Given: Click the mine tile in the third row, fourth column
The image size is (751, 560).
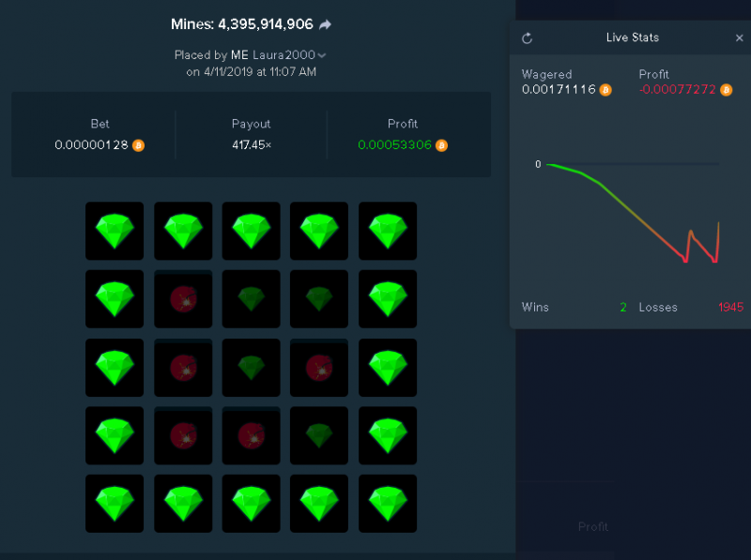Looking at the screenshot, I should click(x=319, y=367).
